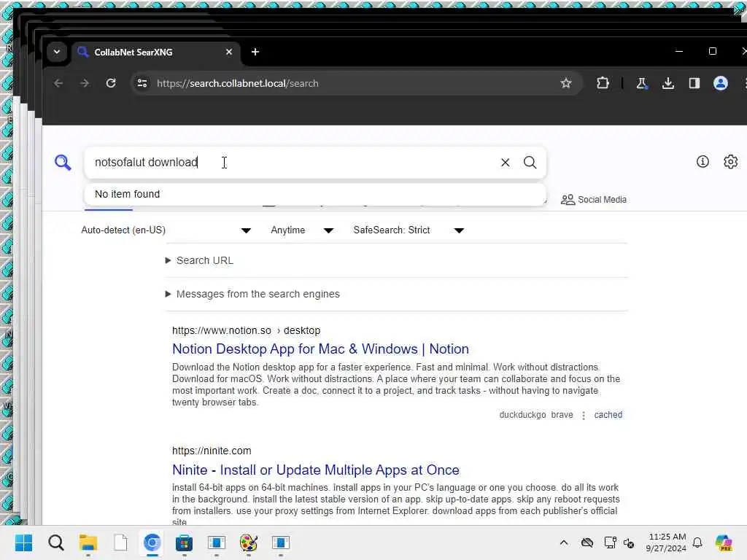Open the notion.so desktop URL link
The image size is (747, 560).
pyautogui.click(x=246, y=330)
